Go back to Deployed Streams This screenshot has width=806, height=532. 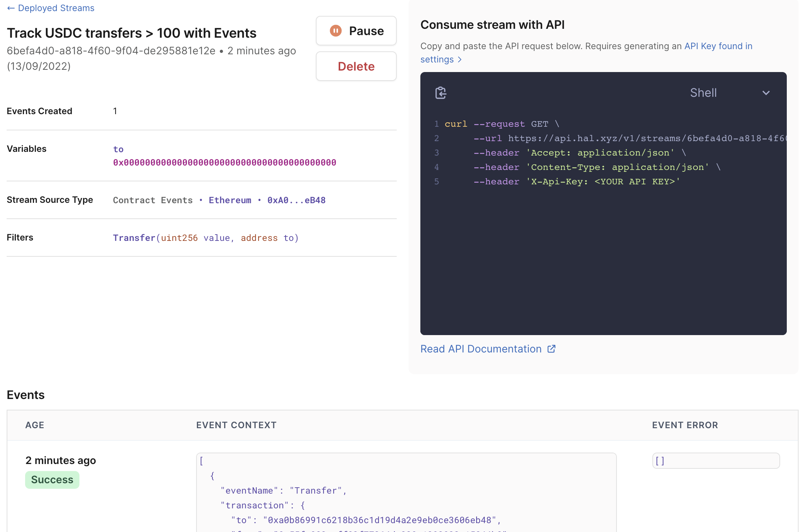coord(56,8)
